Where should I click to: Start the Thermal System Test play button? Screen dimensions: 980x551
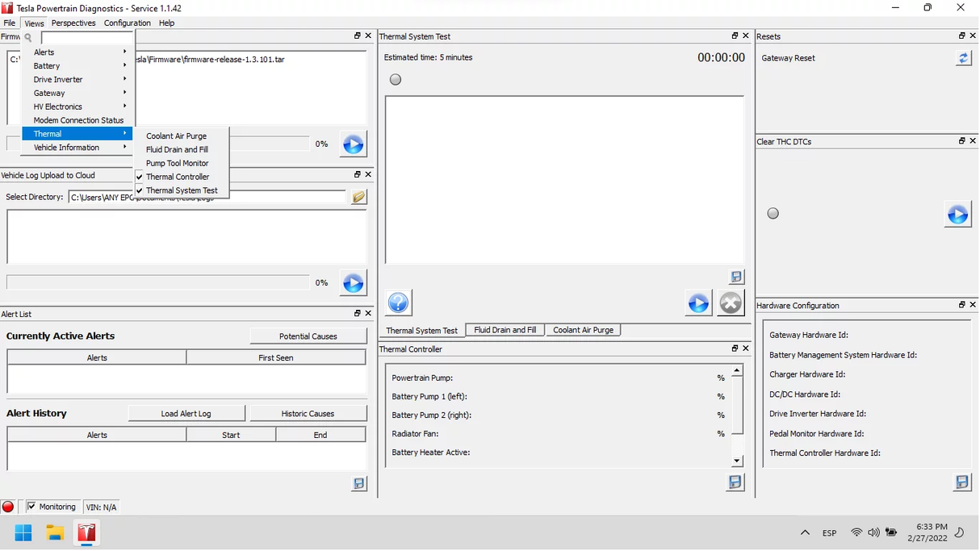[x=698, y=303]
